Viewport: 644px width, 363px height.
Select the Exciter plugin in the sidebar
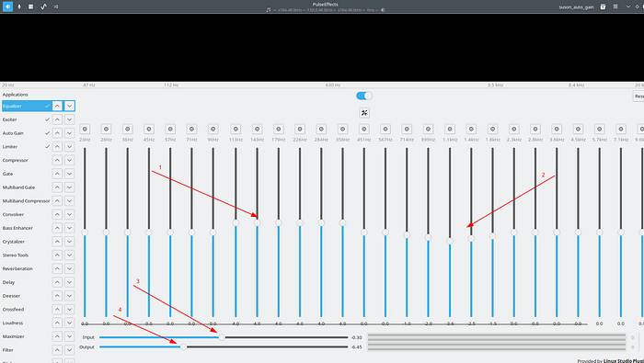[x=26, y=119]
